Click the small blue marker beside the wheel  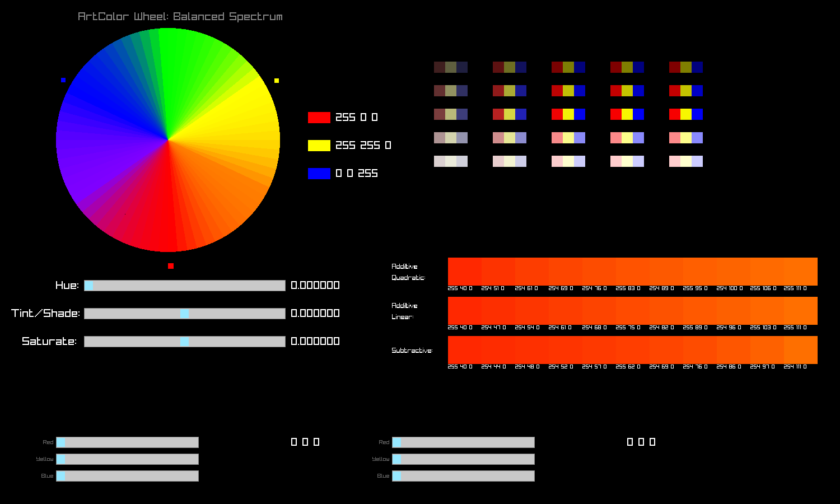coord(63,80)
